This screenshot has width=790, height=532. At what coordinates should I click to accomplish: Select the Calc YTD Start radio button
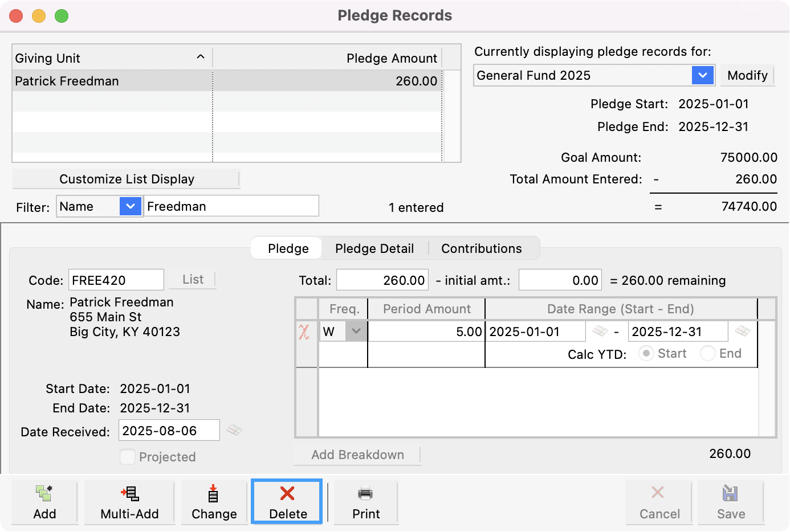646,353
